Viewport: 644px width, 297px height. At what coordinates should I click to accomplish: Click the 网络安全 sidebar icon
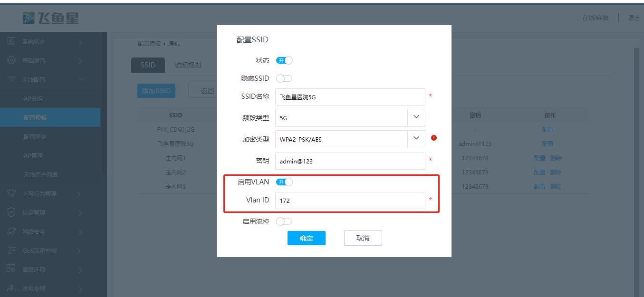(x=11, y=231)
